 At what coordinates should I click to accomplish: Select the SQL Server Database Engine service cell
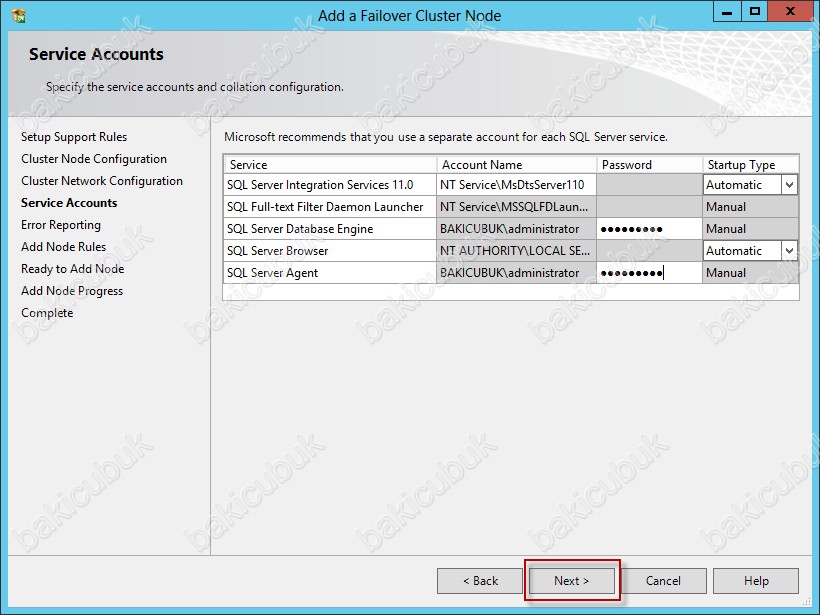pos(330,229)
